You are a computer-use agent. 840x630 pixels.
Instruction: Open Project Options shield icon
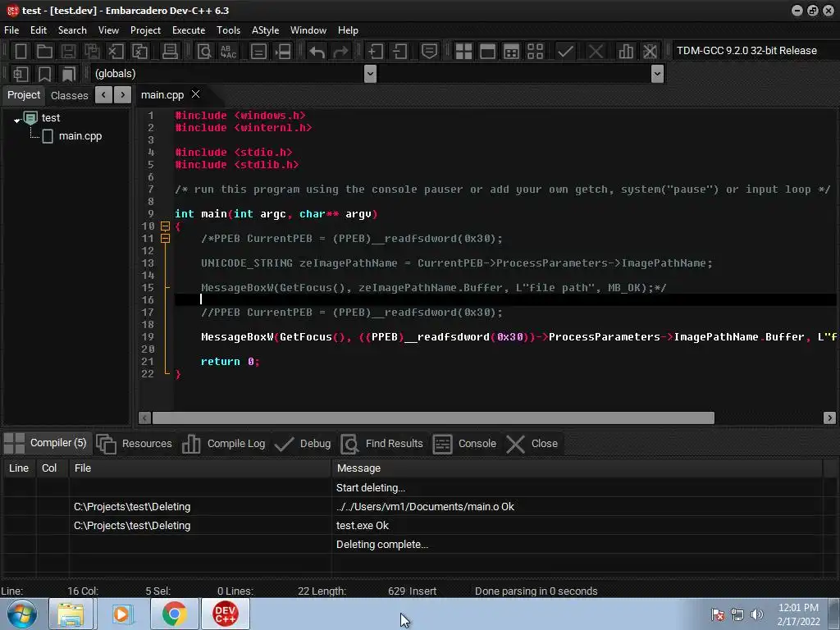429,52
